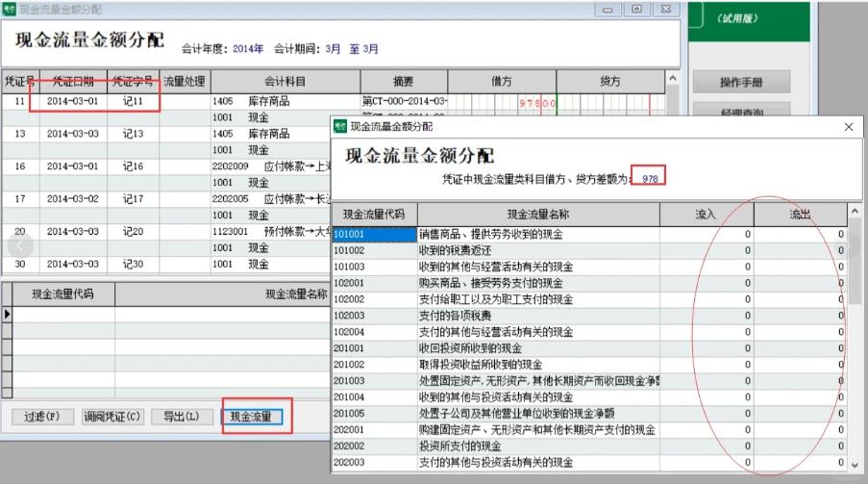
Task: Open voucher with 调阅凭证(C) button
Action: click(112, 417)
